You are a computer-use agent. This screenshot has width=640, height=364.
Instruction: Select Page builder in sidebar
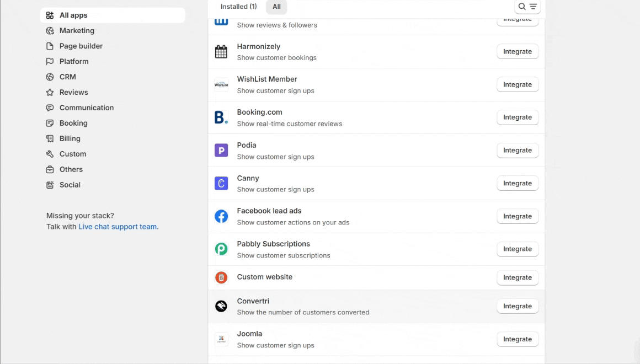coord(81,46)
